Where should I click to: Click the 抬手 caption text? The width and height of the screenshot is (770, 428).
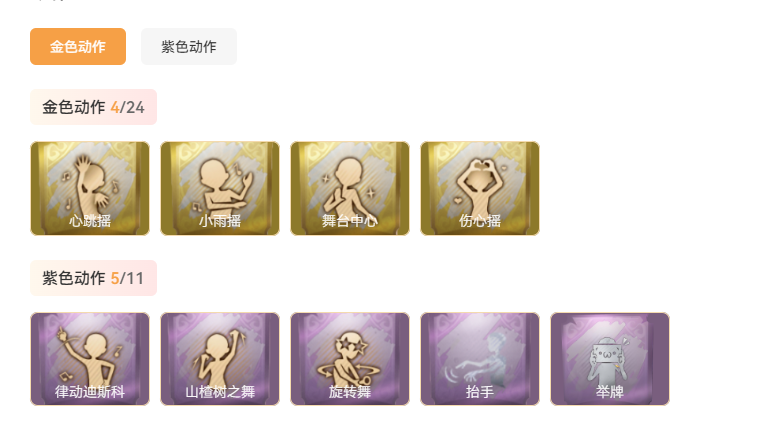coord(480,392)
